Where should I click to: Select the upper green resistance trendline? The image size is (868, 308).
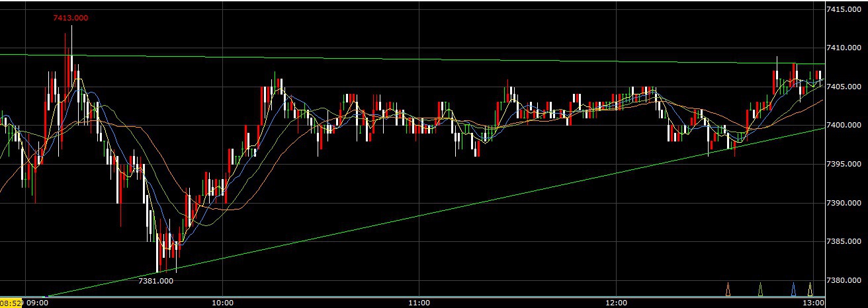[x=412, y=59]
